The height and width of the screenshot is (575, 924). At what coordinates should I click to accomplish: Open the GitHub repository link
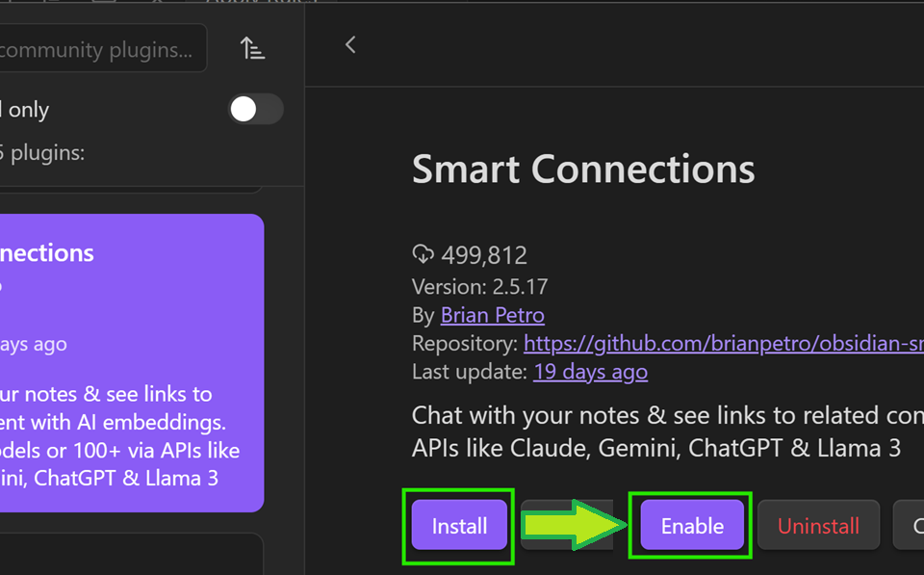click(x=723, y=343)
